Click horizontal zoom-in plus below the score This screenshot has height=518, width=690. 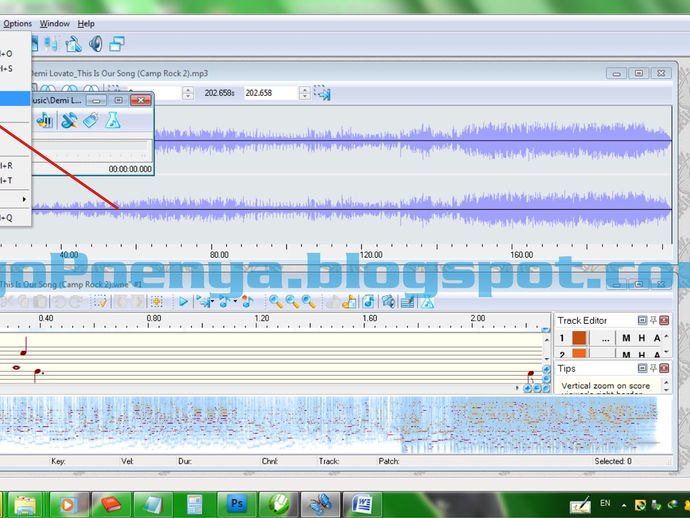click(528, 388)
